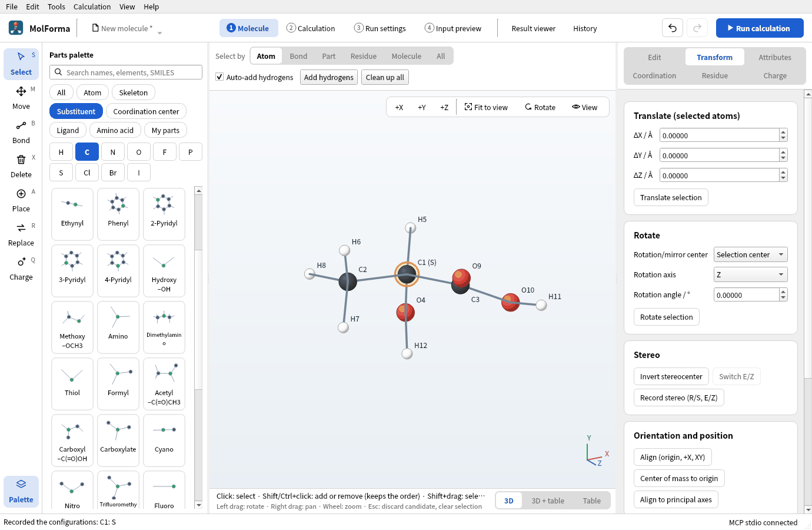Switch selection mode to Bond

pos(298,56)
